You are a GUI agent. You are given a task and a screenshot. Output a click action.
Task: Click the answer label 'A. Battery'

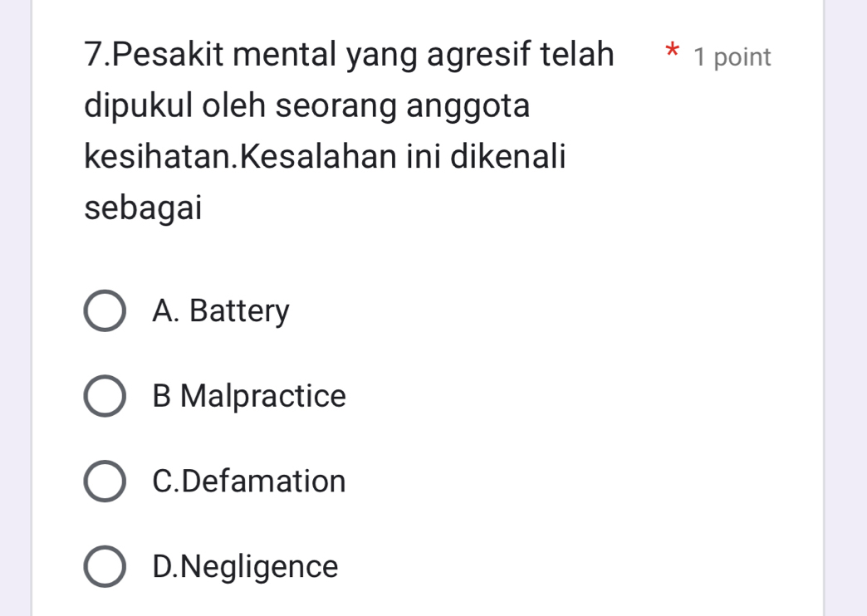[x=221, y=311]
